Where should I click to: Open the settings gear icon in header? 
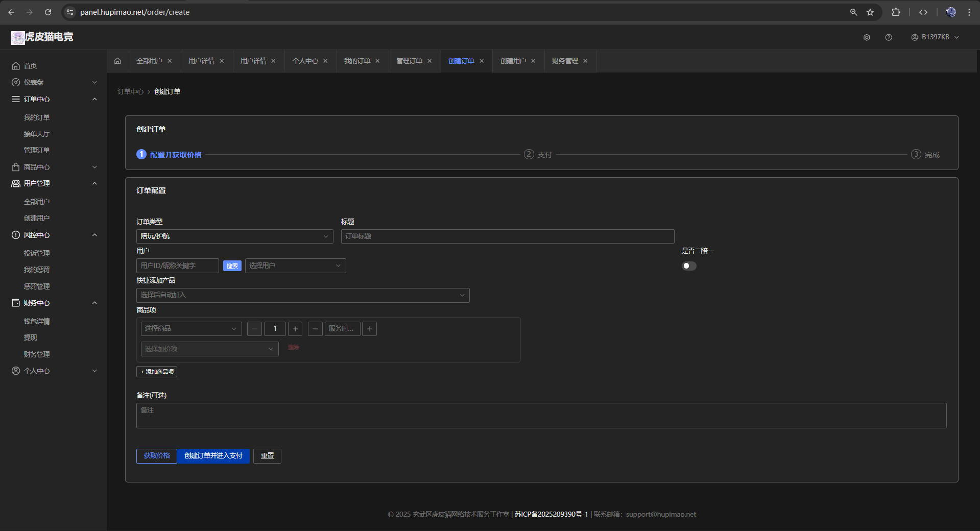(866, 37)
